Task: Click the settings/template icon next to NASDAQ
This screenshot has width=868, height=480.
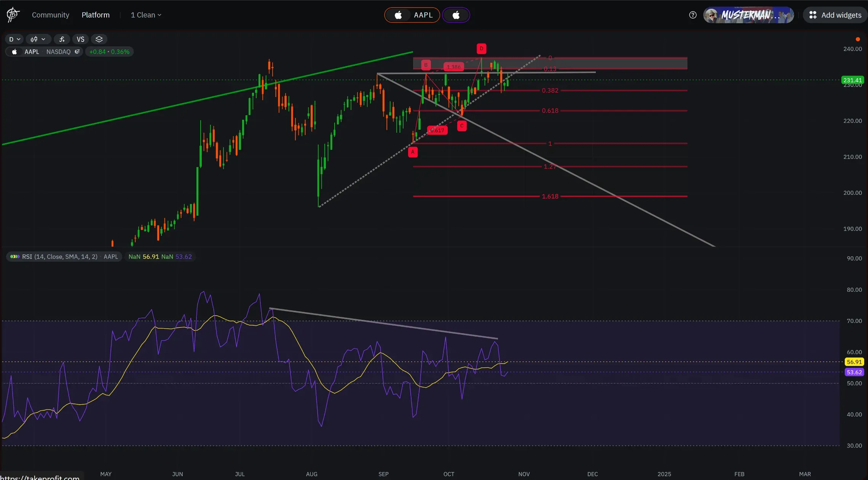Action: tap(78, 51)
